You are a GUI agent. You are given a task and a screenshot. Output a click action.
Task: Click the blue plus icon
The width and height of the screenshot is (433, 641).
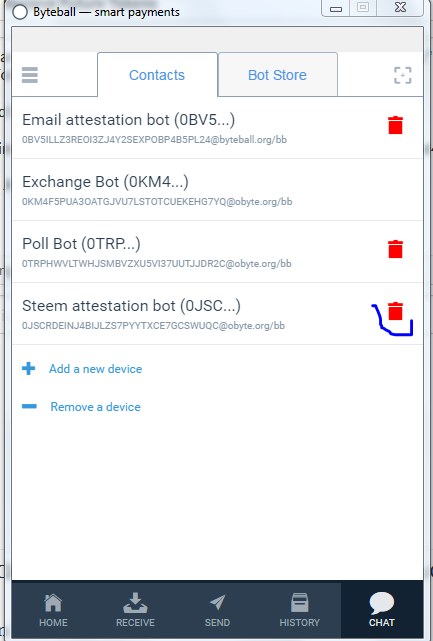[x=29, y=368]
